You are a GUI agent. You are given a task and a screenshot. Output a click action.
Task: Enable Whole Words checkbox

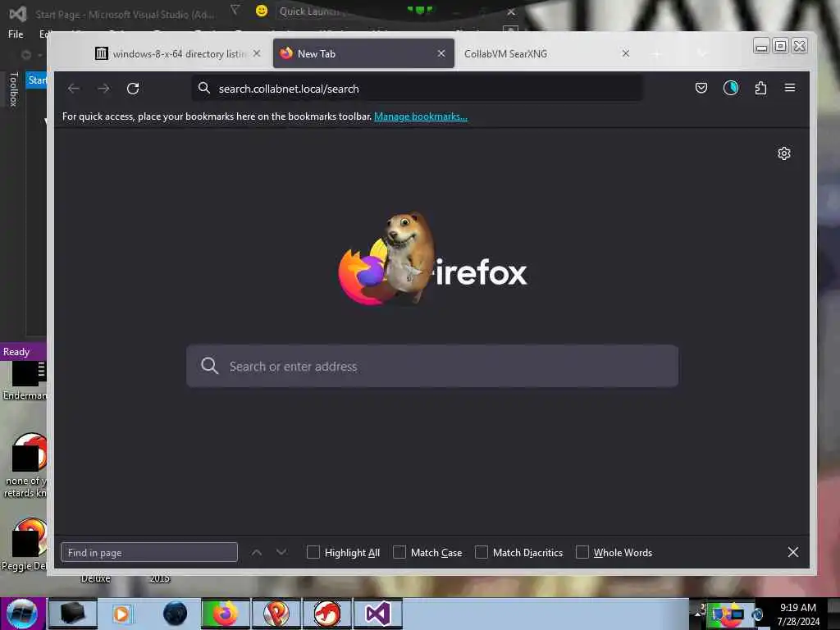coord(582,552)
